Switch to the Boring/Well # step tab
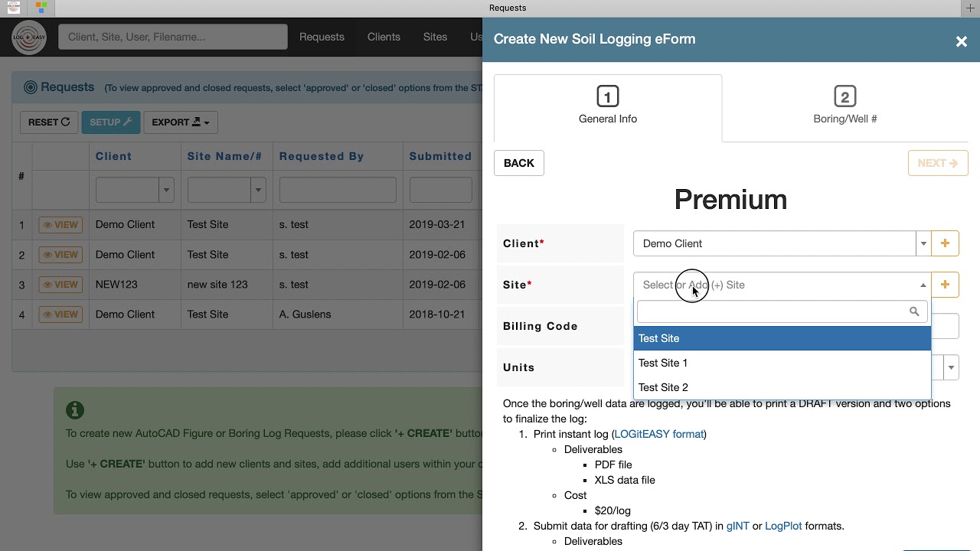 point(845,106)
